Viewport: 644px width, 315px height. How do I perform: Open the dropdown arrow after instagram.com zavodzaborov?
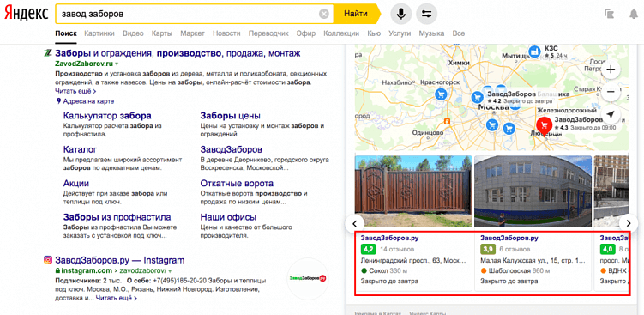pos(170,271)
